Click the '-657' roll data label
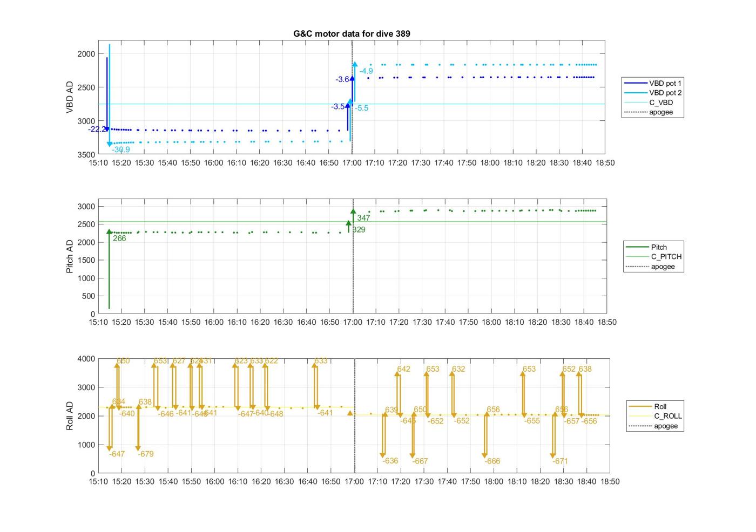The image size is (756, 532). pos(572,421)
